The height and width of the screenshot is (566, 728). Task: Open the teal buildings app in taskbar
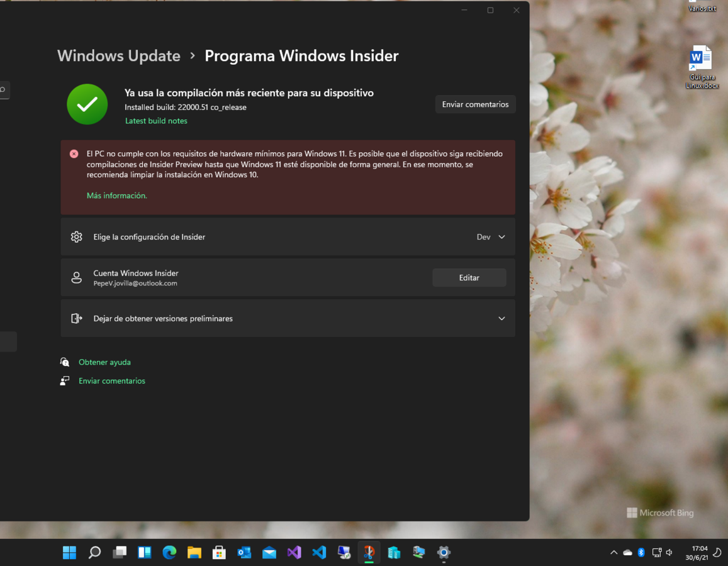coord(394,552)
